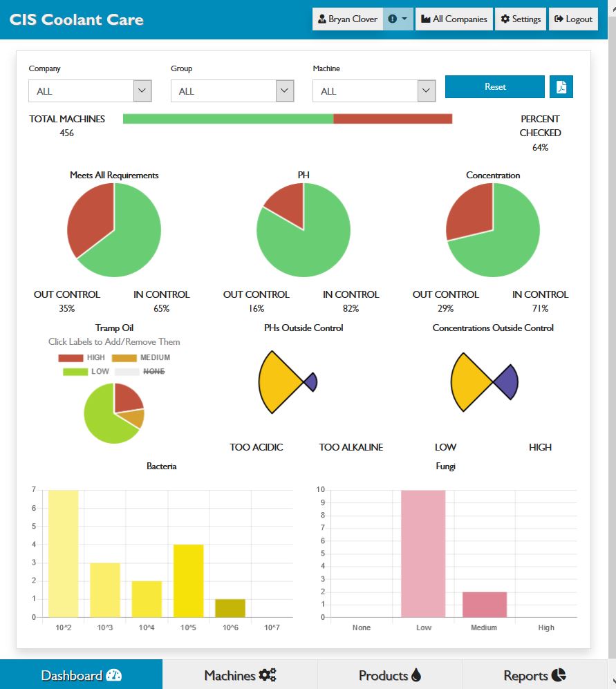Switch to the Products tab
The height and width of the screenshot is (689, 616).
[389, 675]
